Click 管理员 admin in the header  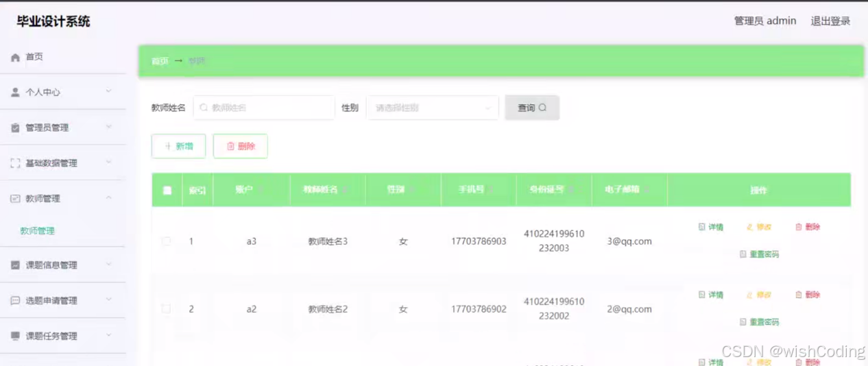pos(765,21)
